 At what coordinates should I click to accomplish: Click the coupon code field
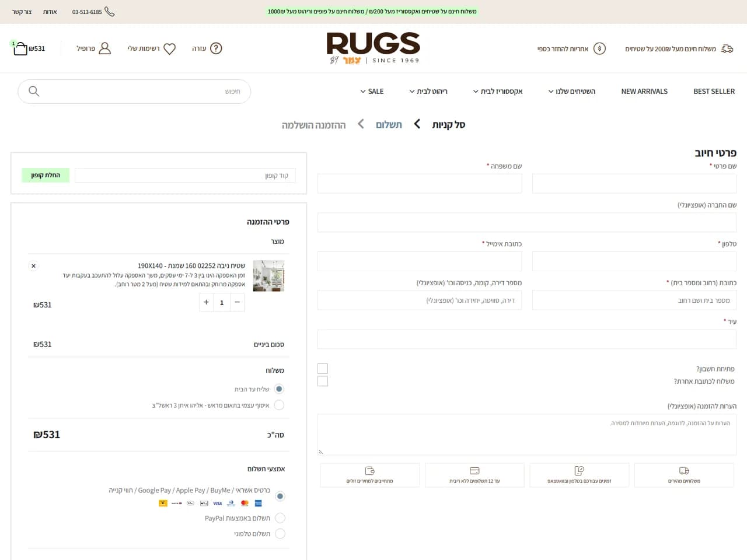185,176
